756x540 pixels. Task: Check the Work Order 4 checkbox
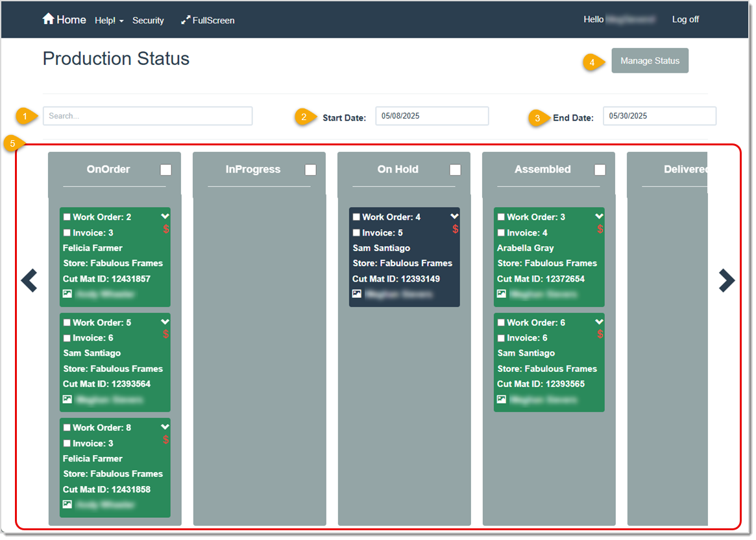coord(356,216)
